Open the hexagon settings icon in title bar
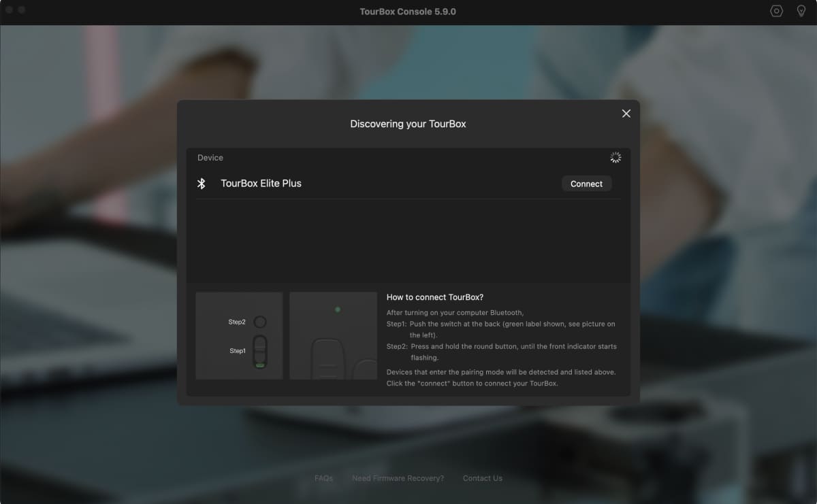This screenshot has width=817, height=504. click(x=777, y=12)
